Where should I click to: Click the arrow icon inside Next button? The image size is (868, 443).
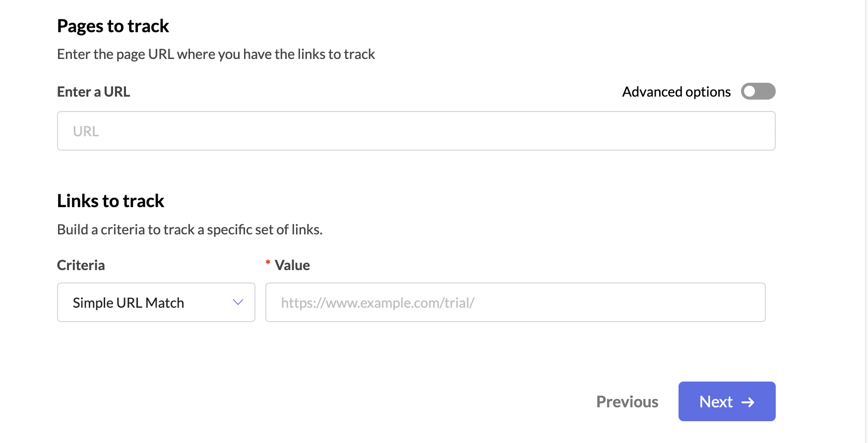coord(748,402)
